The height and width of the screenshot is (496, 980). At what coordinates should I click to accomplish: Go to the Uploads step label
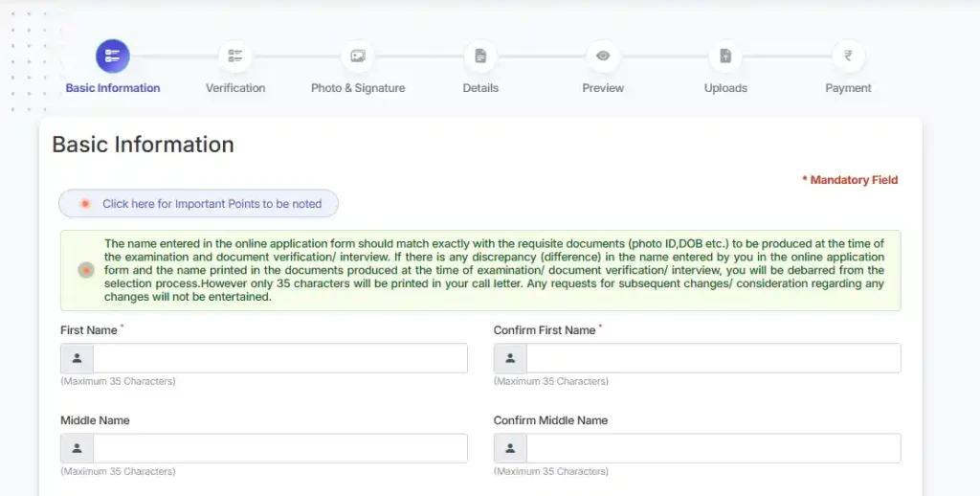[x=725, y=88]
